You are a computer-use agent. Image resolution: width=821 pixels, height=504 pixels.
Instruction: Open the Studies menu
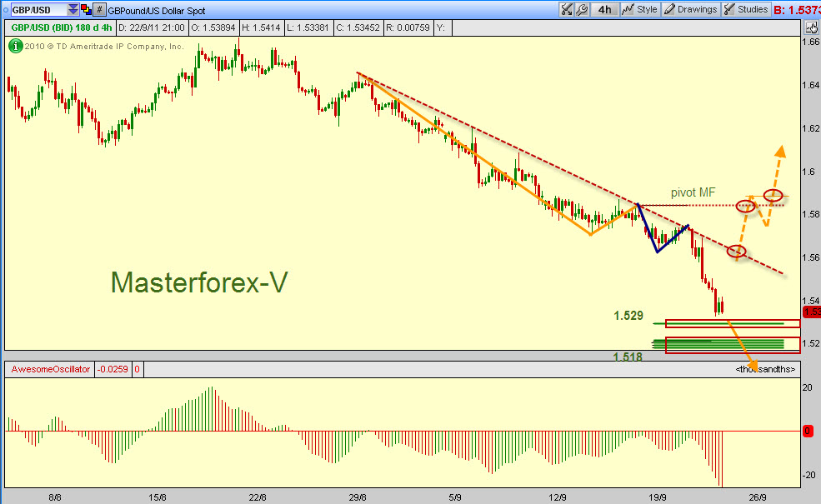(x=747, y=9)
